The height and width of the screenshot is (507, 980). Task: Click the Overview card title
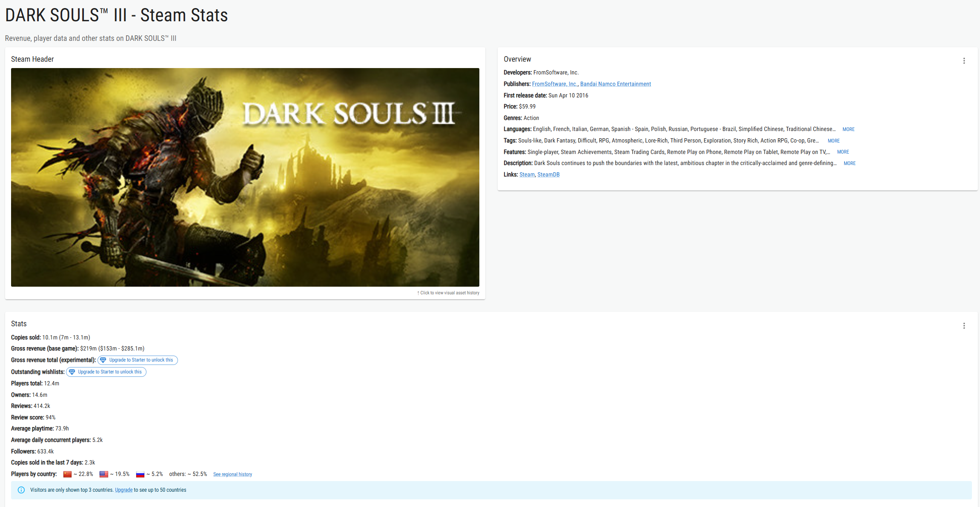pyautogui.click(x=517, y=59)
